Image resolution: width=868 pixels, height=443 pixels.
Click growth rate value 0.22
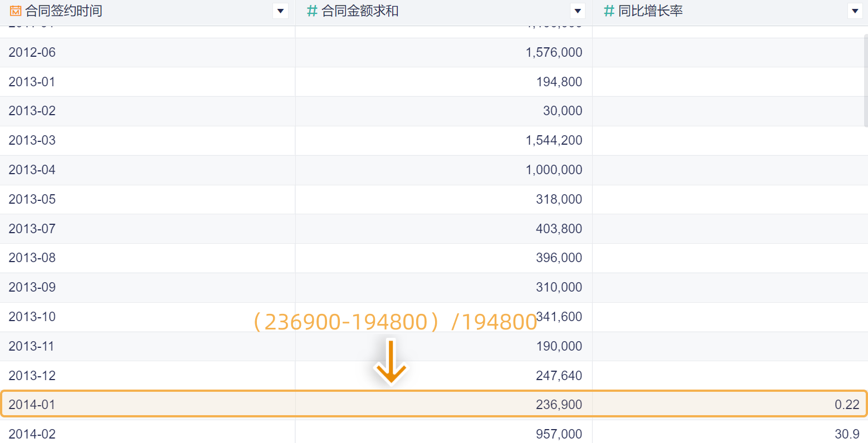point(847,405)
